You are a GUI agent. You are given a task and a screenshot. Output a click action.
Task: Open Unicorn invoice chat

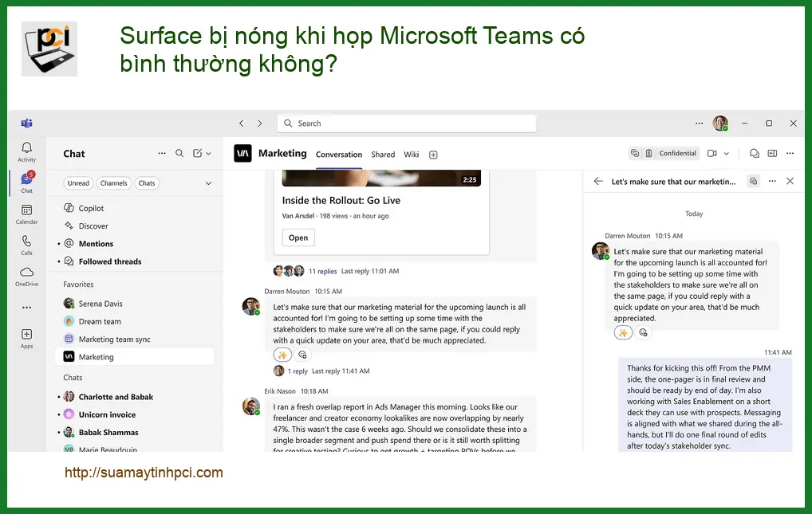pyautogui.click(x=135, y=414)
